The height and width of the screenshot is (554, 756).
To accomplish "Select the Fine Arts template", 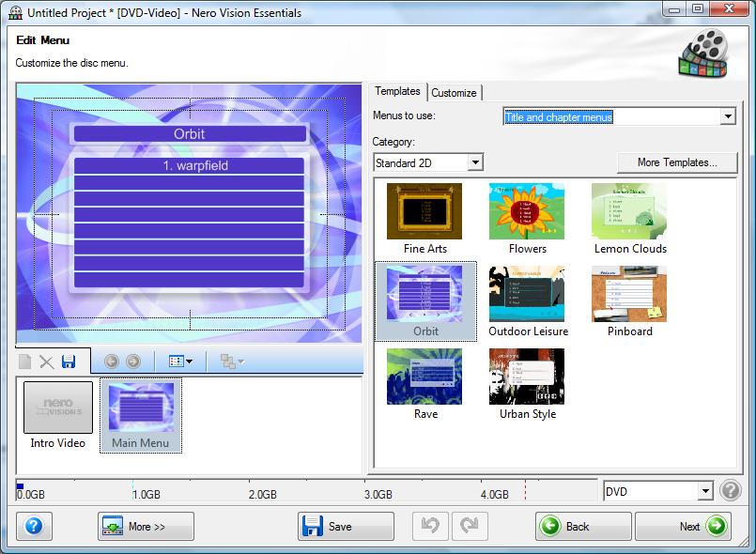I will click(424, 219).
